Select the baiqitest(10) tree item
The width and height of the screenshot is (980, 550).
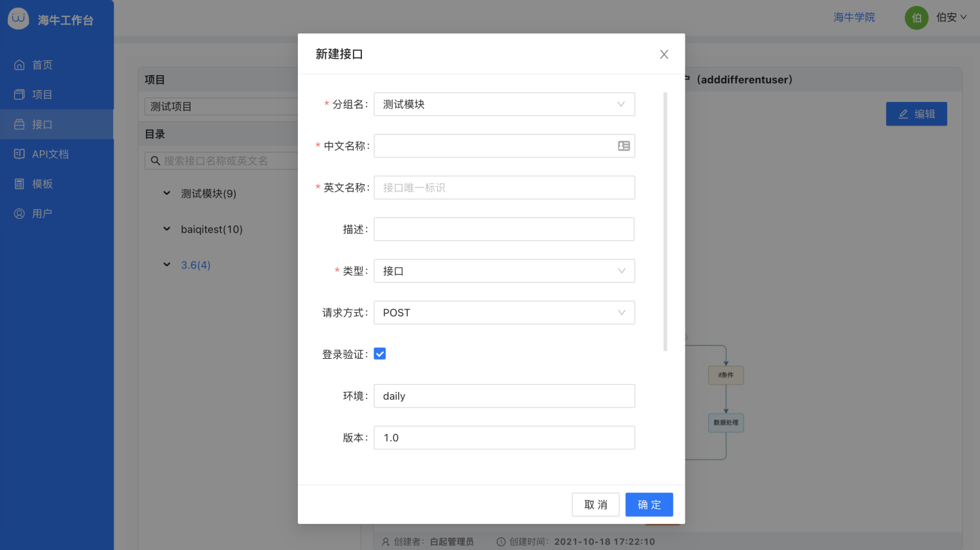coord(212,229)
